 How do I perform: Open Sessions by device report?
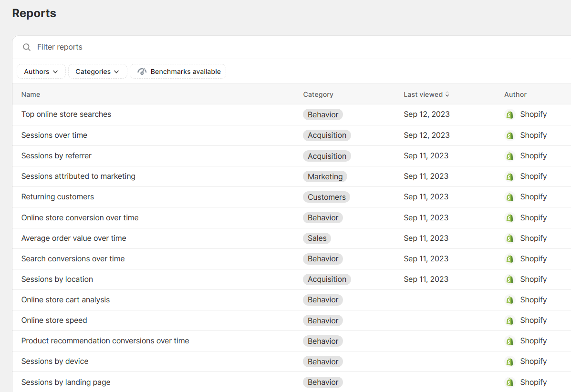tap(55, 361)
